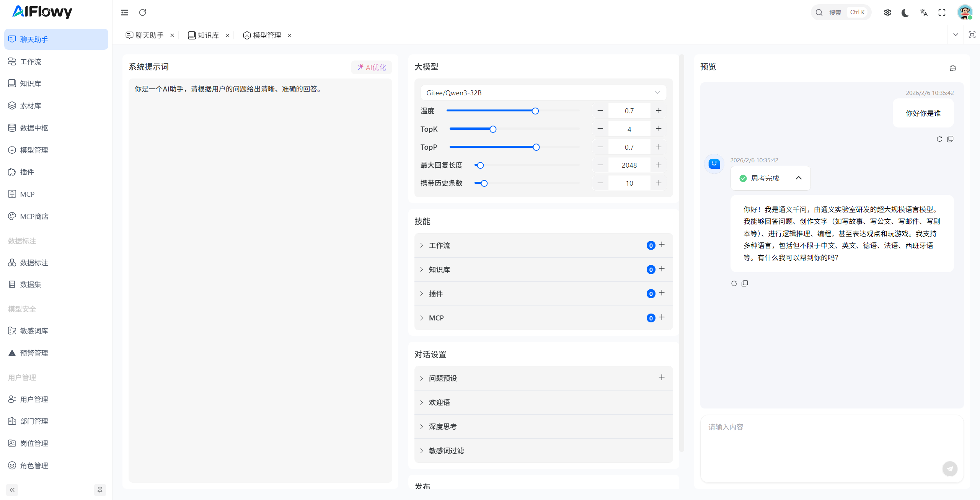Open 模型管理 in the sidebar
Viewport: 980px width, 500px height.
pos(34,150)
